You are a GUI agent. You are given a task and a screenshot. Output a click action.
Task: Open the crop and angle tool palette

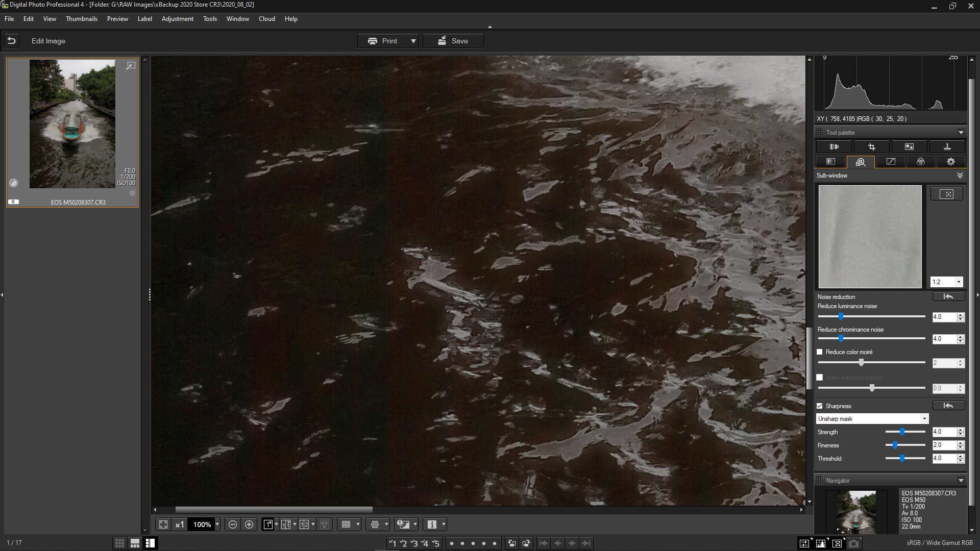(x=872, y=147)
